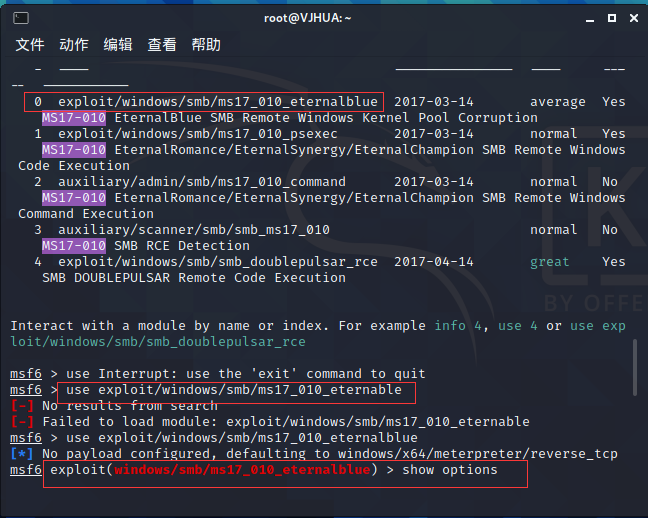Click highlighted MS17-010 before EternalBlue description
648x518 pixels.
tap(74, 118)
